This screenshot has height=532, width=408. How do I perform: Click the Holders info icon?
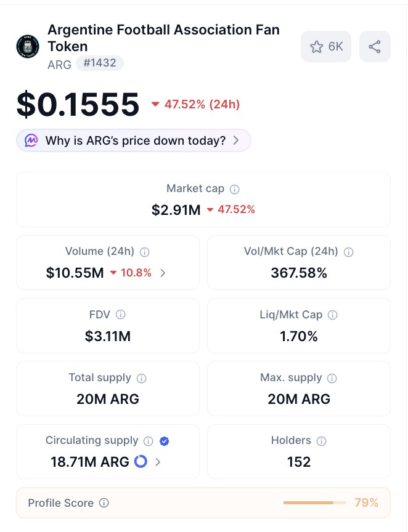321,441
